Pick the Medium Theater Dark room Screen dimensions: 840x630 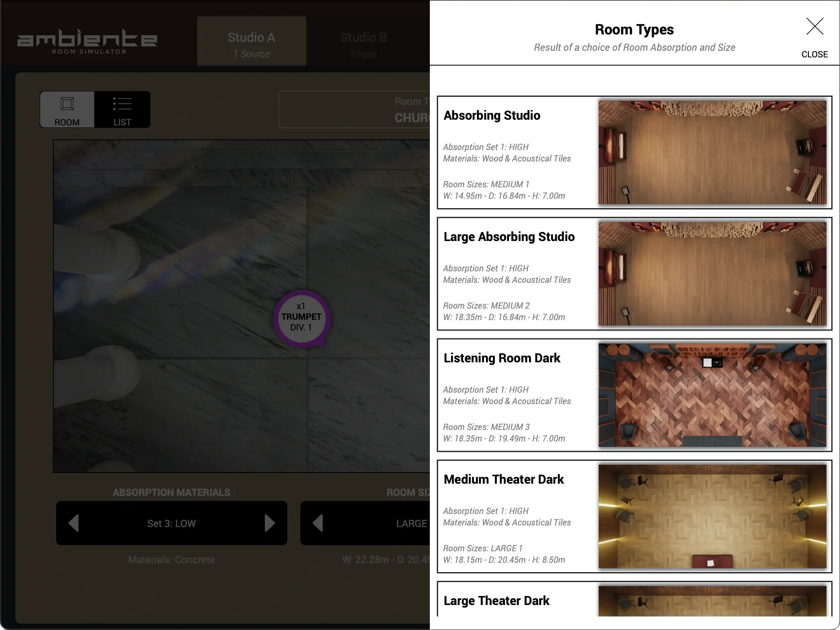(x=635, y=517)
